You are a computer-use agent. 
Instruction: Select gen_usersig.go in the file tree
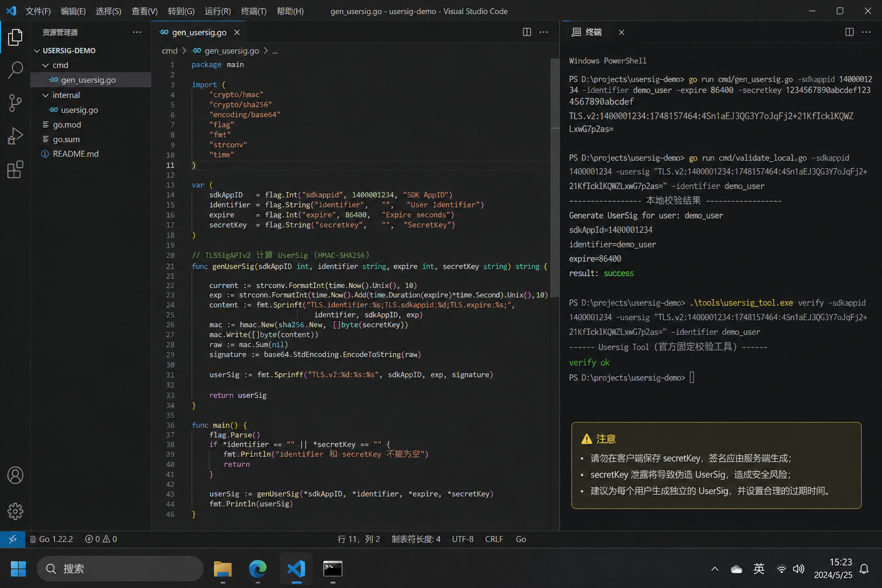tap(91, 80)
